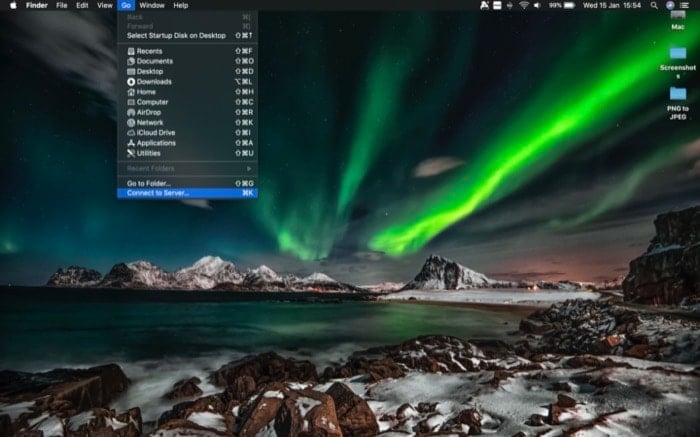700x437 pixels.
Task: Click the Computer icon in Go menu
Action: point(131,102)
